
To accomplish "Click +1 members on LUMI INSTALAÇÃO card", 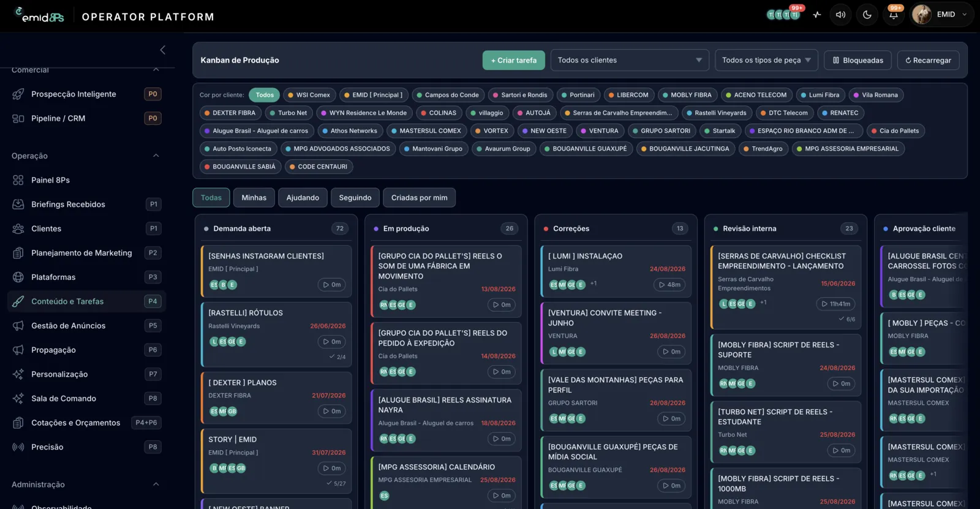I will click(x=594, y=284).
